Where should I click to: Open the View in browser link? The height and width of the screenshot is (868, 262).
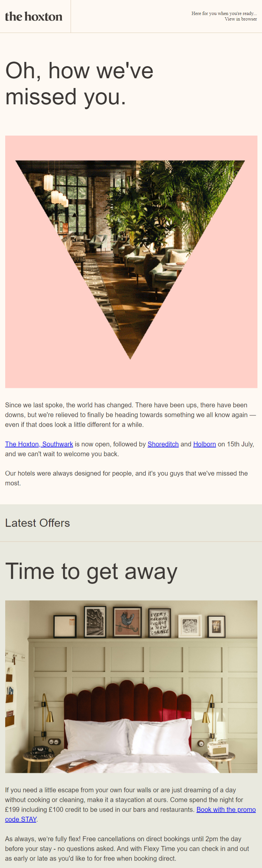[x=241, y=19]
